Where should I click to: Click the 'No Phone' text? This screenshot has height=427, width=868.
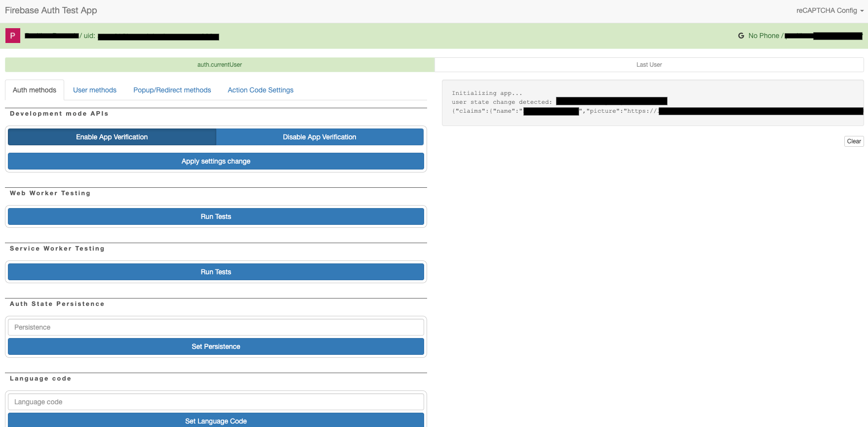763,36
